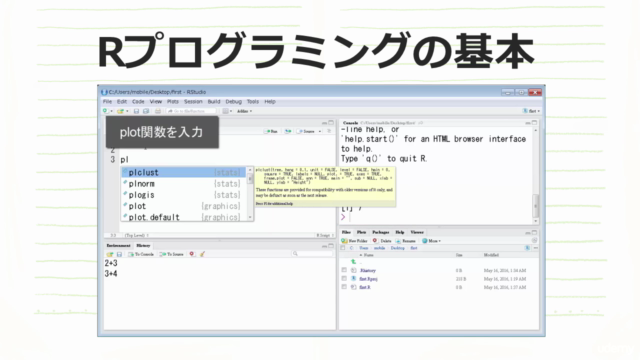Switch to the Environment tab
Screen dimensions: 640x360
(118, 246)
